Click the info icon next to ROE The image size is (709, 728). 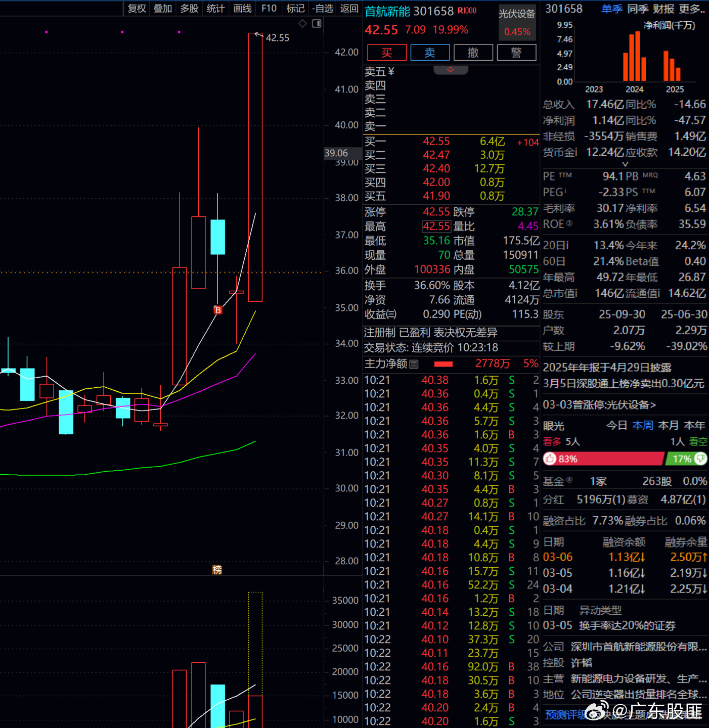tap(569, 223)
